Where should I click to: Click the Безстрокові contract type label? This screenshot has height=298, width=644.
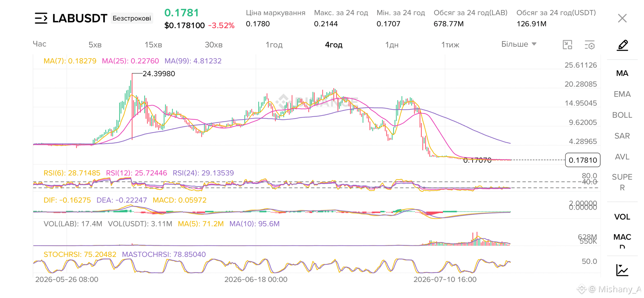coord(132,18)
